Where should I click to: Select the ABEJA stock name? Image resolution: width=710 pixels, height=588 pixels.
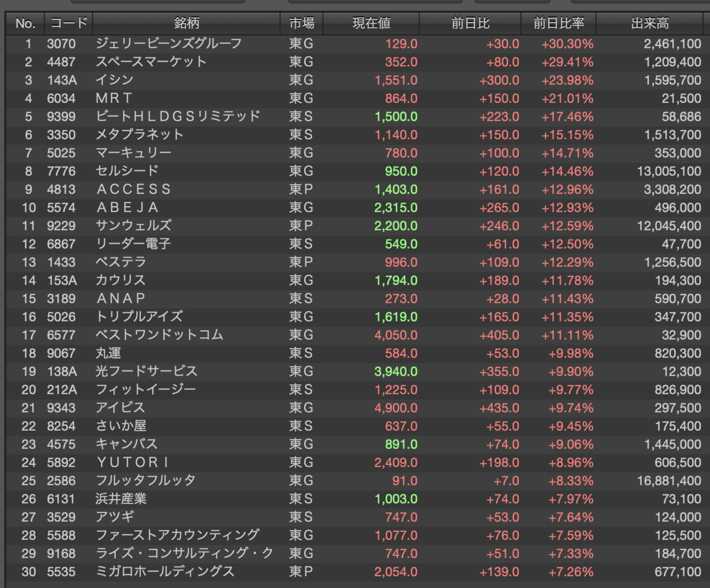[127, 208]
